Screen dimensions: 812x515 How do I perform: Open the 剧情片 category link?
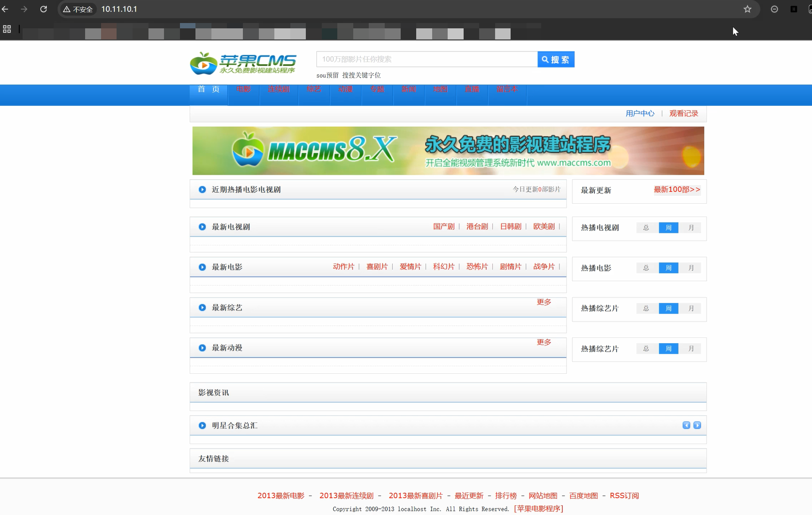[x=511, y=267]
